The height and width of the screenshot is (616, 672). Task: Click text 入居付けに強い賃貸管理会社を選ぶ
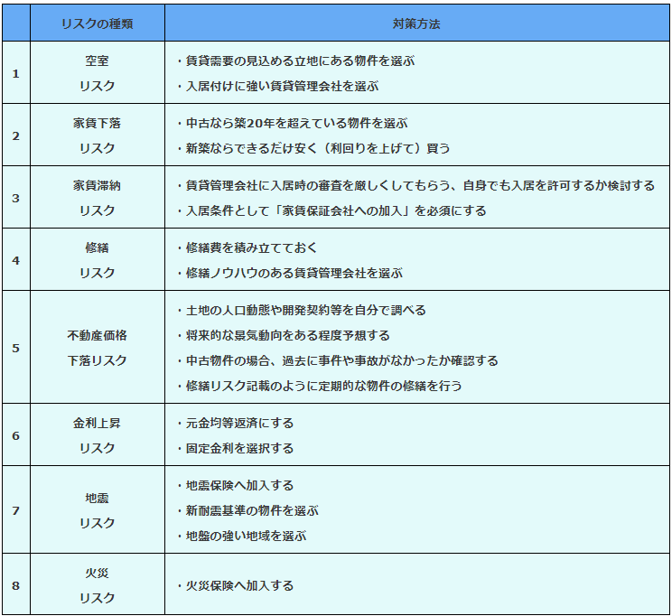coord(282,86)
